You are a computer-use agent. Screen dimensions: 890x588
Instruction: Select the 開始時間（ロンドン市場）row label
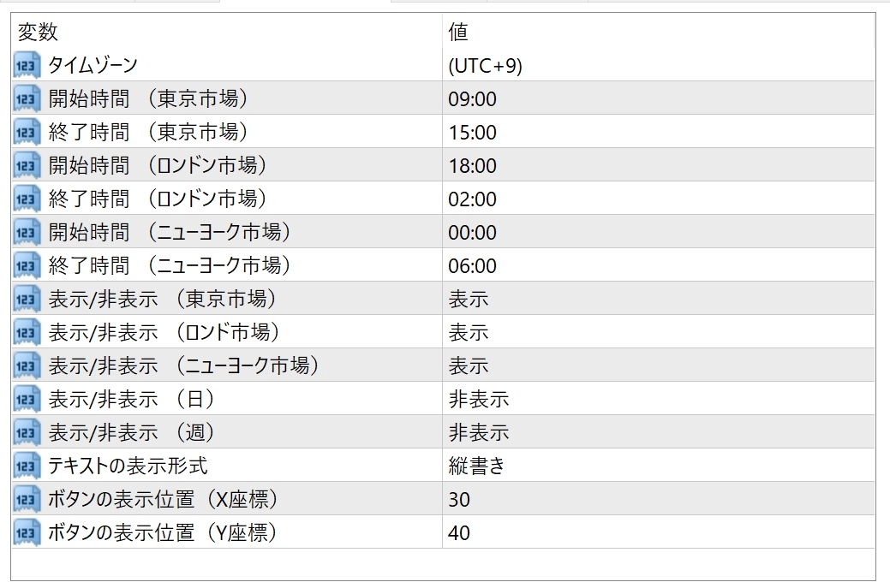[x=158, y=166]
